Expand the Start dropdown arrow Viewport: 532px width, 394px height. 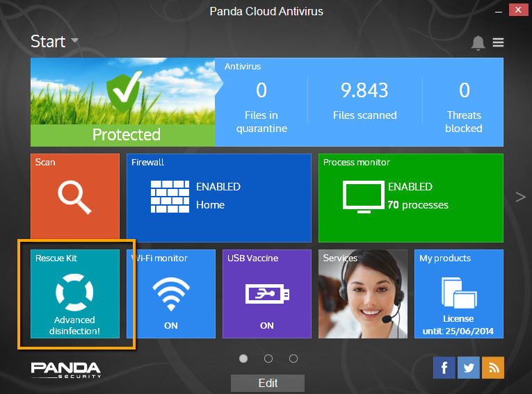pyautogui.click(x=74, y=41)
